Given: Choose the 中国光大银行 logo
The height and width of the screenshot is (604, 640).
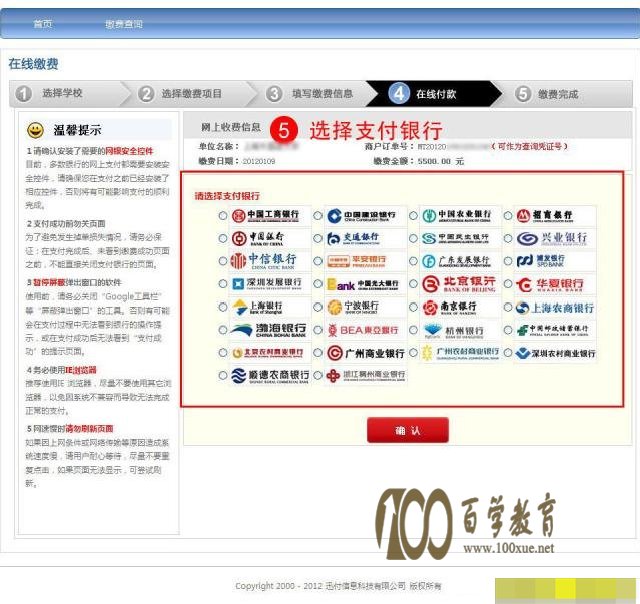Looking at the screenshot, I should 366,284.
